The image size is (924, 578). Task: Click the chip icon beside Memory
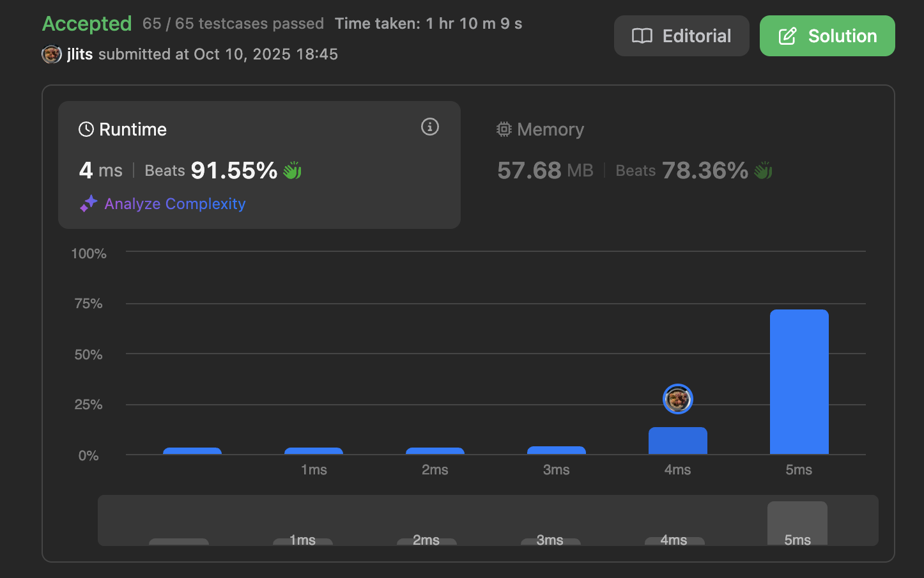[504, 129]
